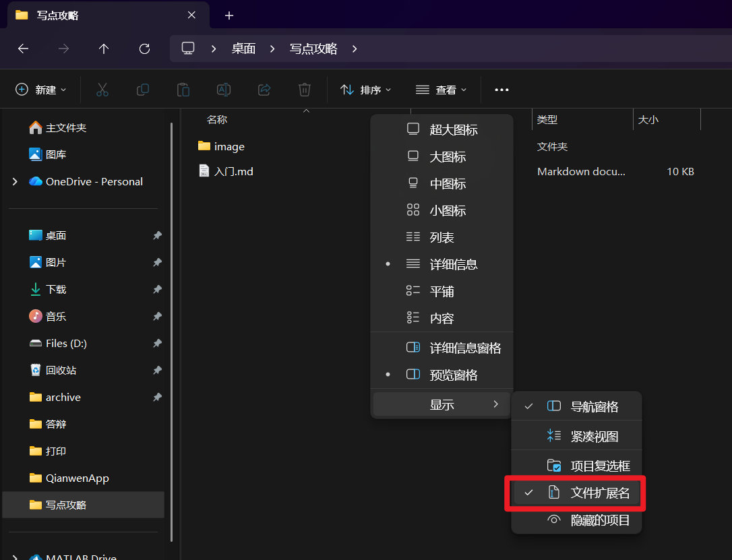Add a new tab with plus button
This screenshot has height=560, width=732.
[228, 16]
